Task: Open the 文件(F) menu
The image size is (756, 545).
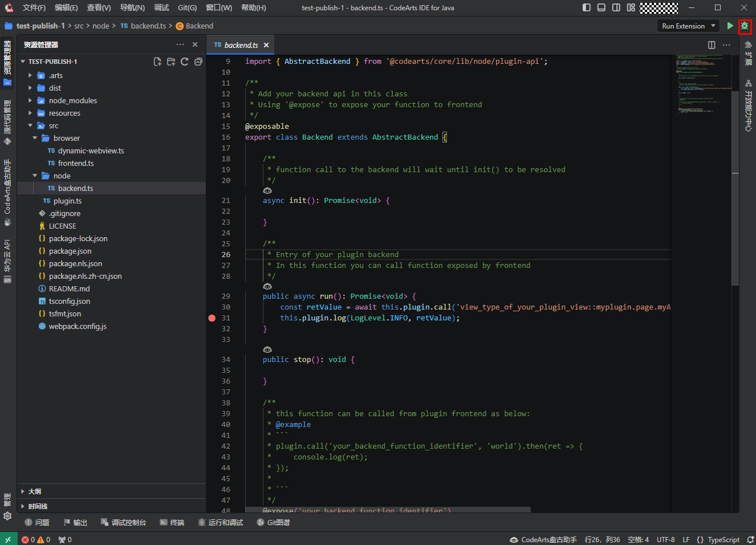Action: (34, 8)
